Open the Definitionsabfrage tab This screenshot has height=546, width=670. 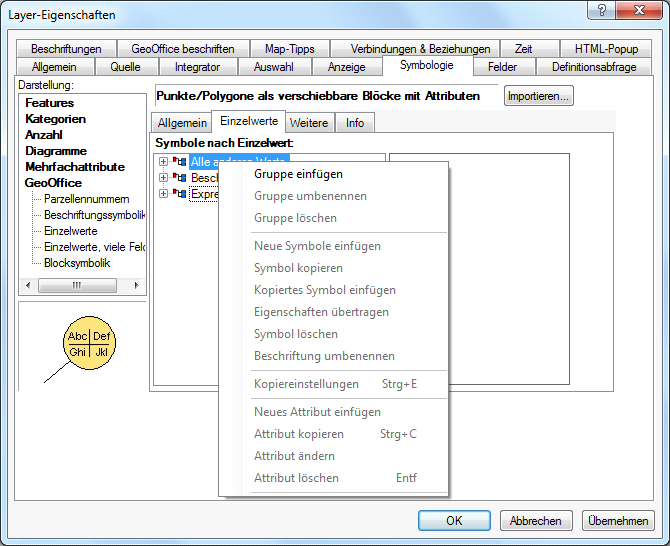(x=594, y=67)
